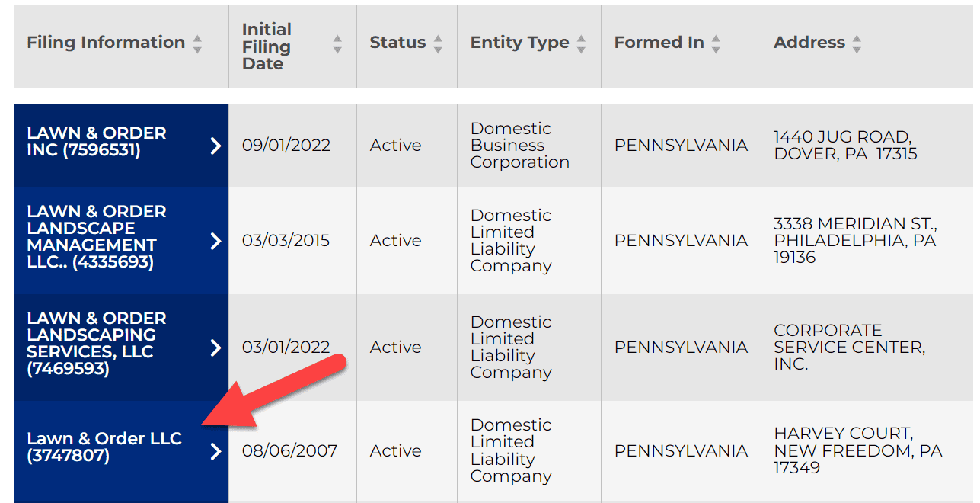Screen dimensions: 980x503
Task: Toggle sort order for the Formed In column
Action: (715, 43)
